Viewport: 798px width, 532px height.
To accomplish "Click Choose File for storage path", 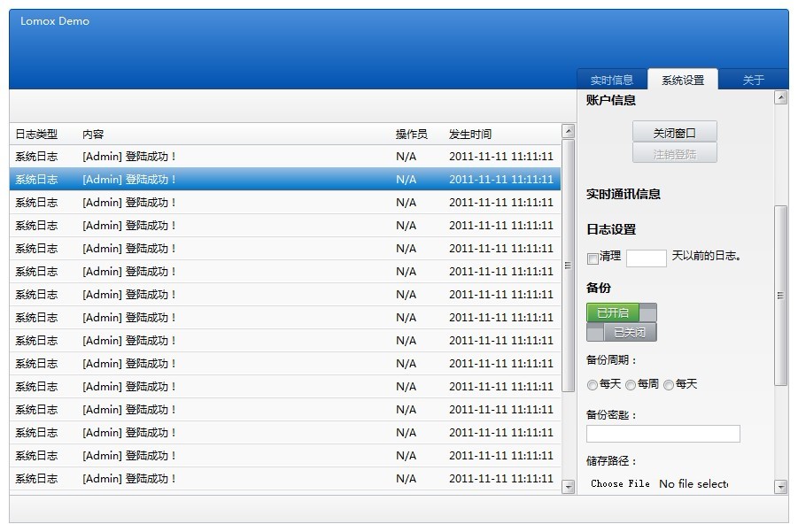I will click(x=620, y=483).
